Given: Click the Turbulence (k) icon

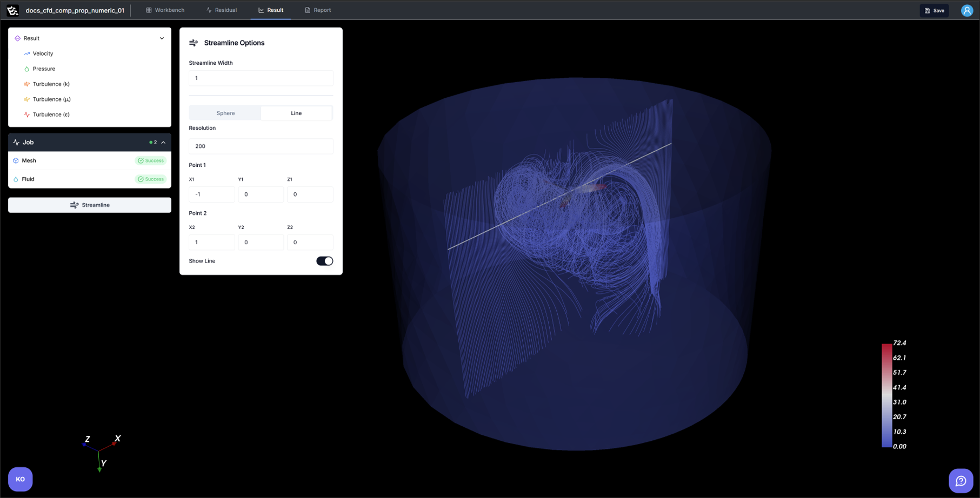Looking at the screenshot, I should tap(26, 84).
